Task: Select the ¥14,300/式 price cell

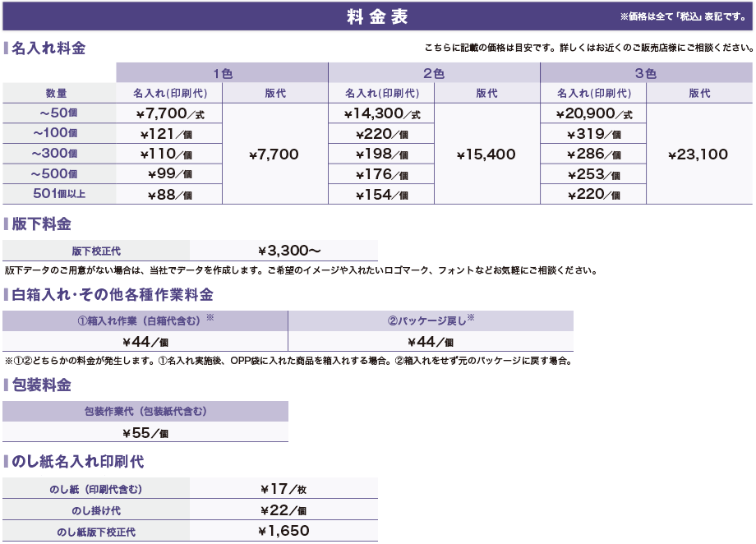Action: pyautogui.click(x=380, y=113)
